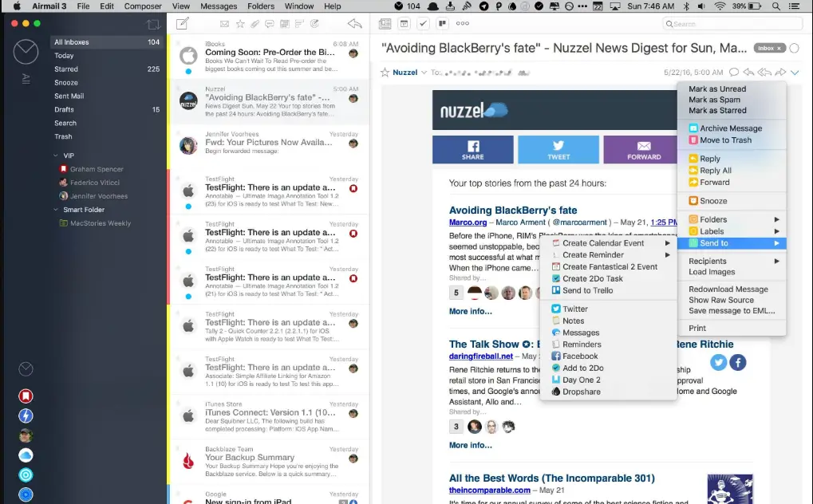The height and width of the screenshot is (504, 813).
Task: Open the daringfireball.net link
Action: [480, 356]
